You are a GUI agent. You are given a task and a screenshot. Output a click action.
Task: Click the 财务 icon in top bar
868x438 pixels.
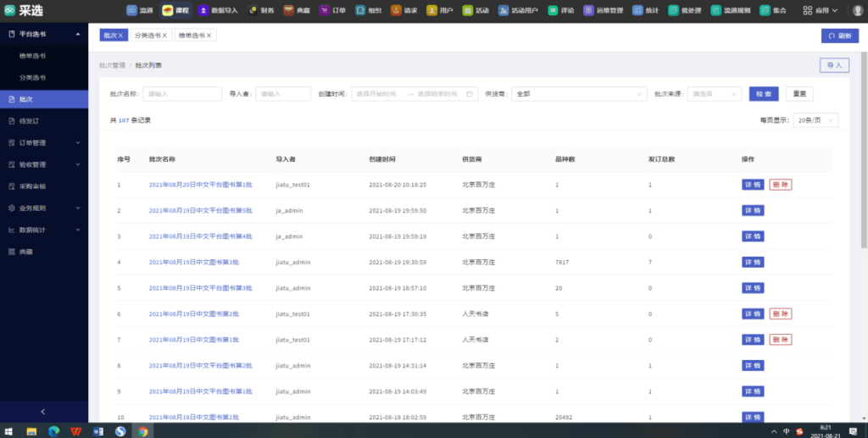[x=260, y=10]
